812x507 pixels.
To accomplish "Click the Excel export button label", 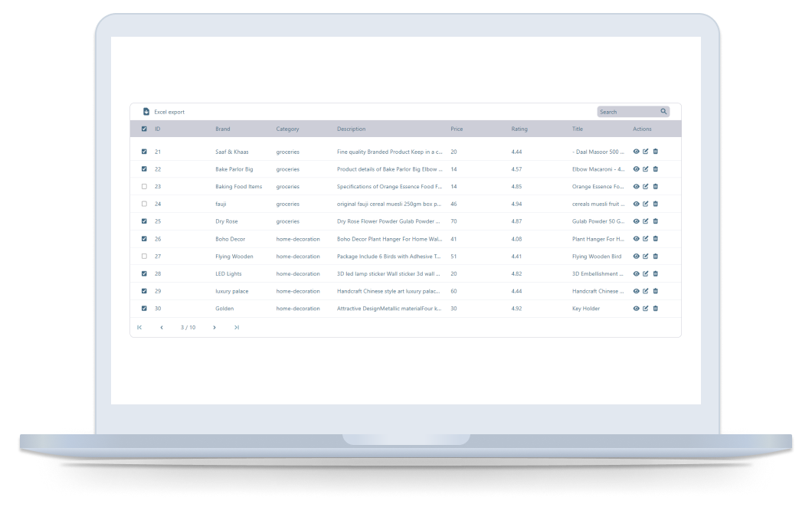I will pos(169,112).
